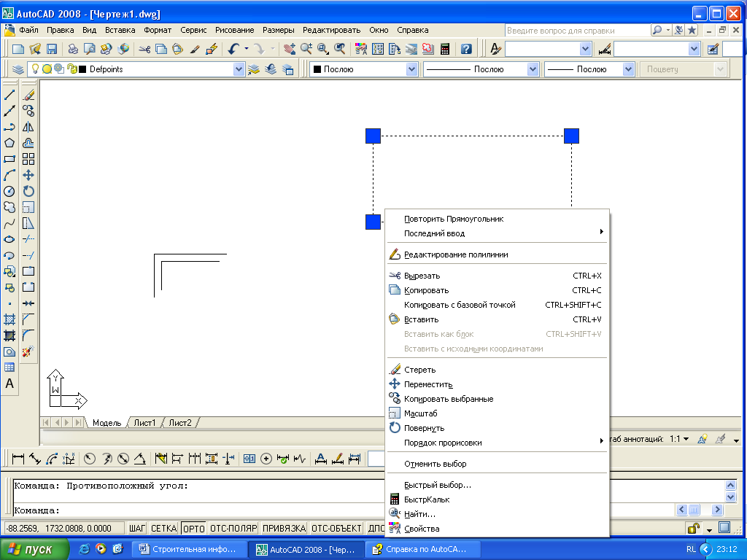Toggle ОТС-ПОЛЯР polar tracking
This screenshot has width=747, height=560.
233,529
